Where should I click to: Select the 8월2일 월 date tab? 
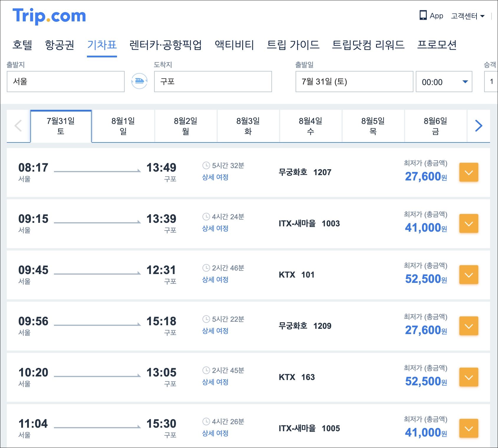(x=186, y=126)
